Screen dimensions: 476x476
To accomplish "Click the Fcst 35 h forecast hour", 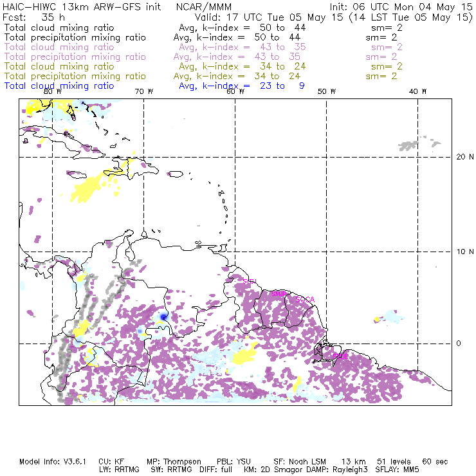I will pyautogui.click(x=30, y=17).
